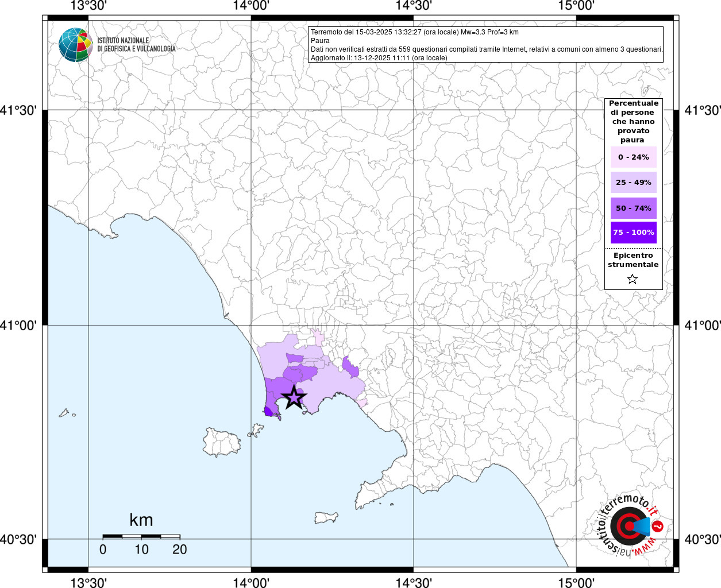
Task: Select the 25 - 49% legend swatch
Action: pyautogui.click(x=634, y=182)
